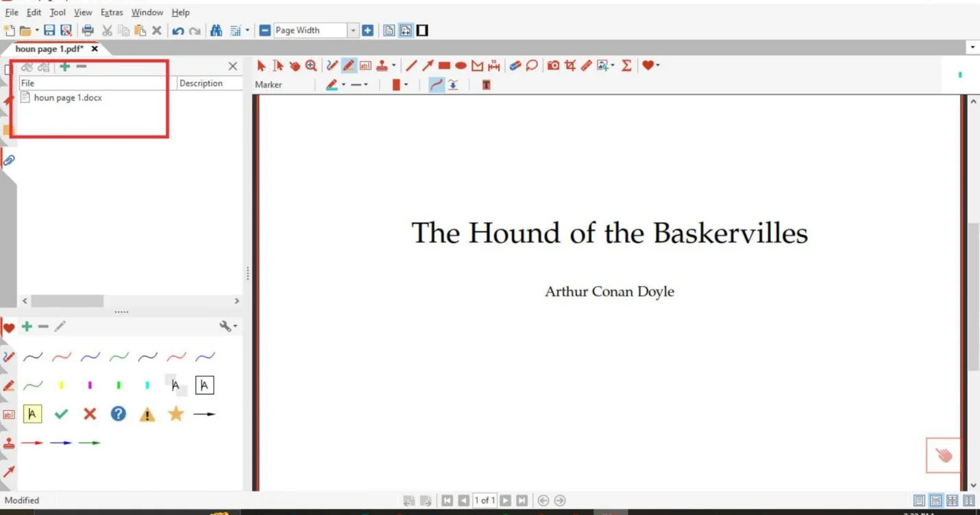Select the Measure distance tool
The width and height of the screenshot is (980, 515).
click(494, 66)
